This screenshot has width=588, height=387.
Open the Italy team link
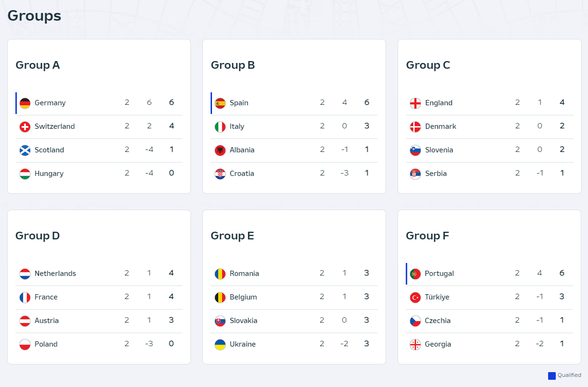tap(237, 126)
